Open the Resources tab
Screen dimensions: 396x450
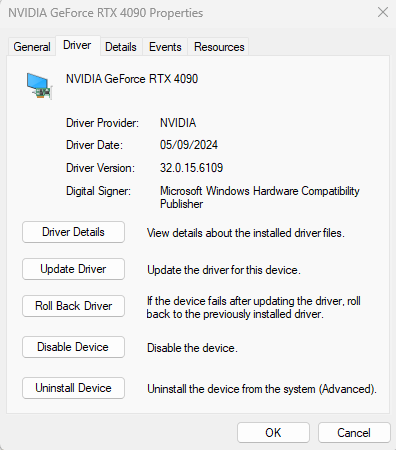219,47
